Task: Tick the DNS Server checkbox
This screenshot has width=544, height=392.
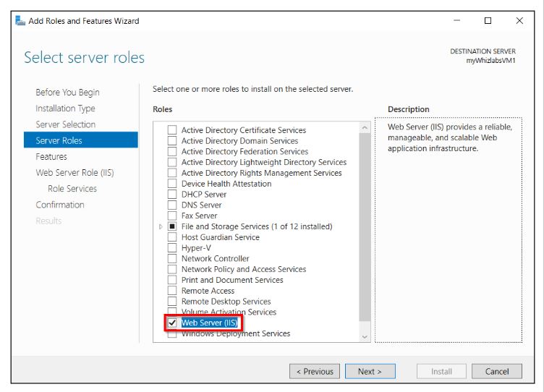Action: (x=172, y=205)
